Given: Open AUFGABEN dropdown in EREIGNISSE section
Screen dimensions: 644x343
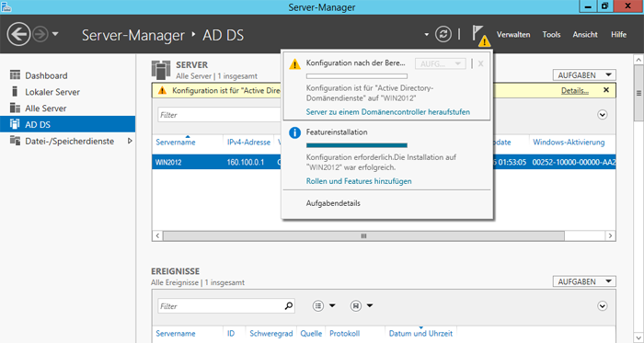Looking at the screenshot, I should point(584,282).
